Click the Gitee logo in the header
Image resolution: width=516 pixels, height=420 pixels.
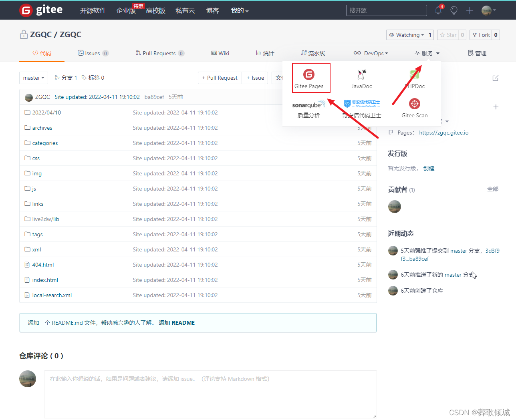click(x=41, y=10)
